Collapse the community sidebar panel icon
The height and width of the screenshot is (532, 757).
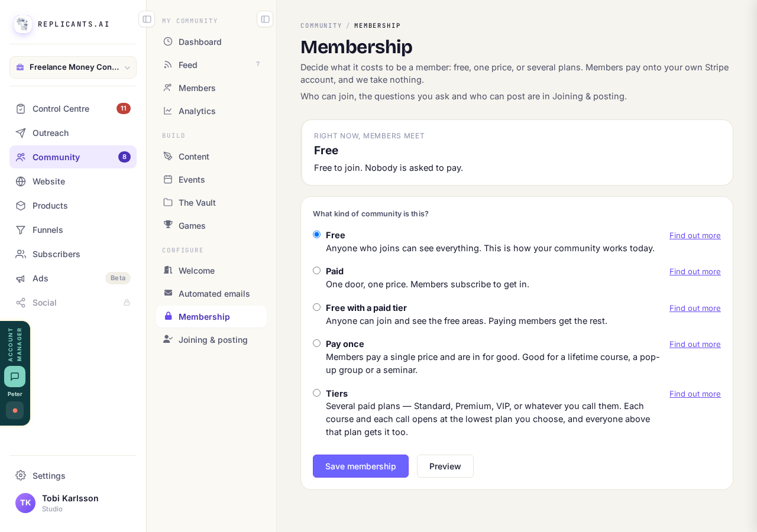tap(265, 19)
